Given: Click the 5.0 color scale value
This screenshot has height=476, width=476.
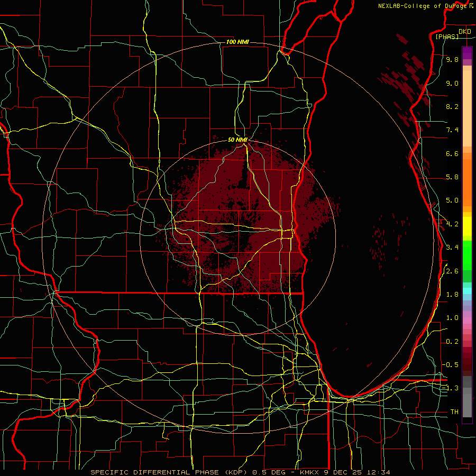Looking at the screenshot, I should point(452,200).
